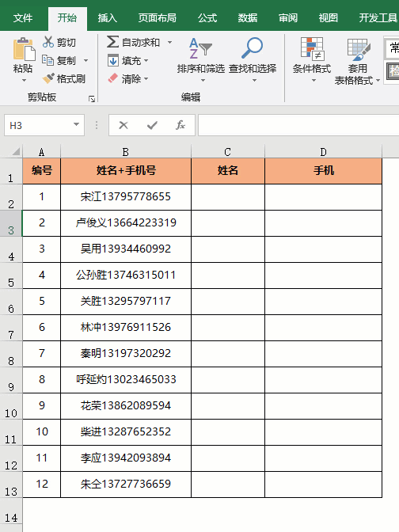Click empty name cell beside 宋江13795778655

tap(228, 197)
